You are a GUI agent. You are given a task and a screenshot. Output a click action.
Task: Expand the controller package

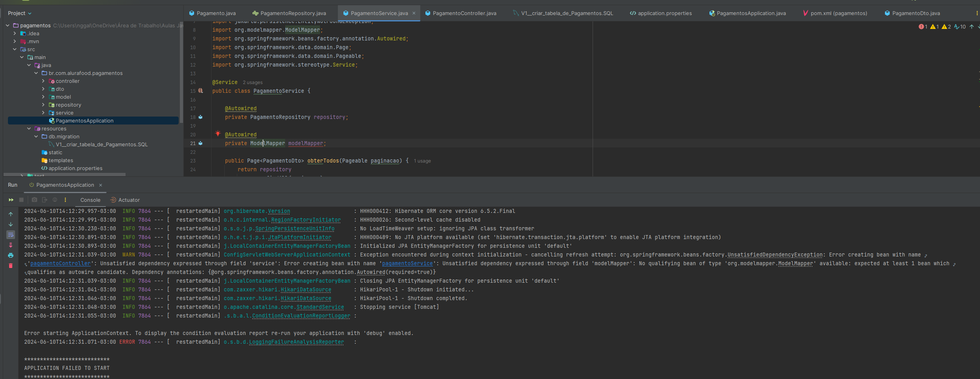point(43,81)
